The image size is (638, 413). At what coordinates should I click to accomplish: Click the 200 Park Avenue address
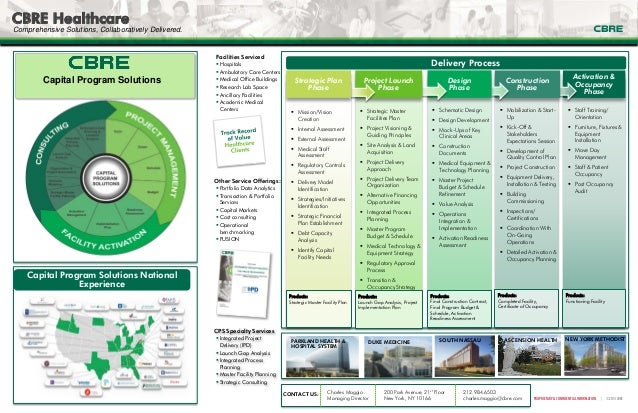point(414,395)
